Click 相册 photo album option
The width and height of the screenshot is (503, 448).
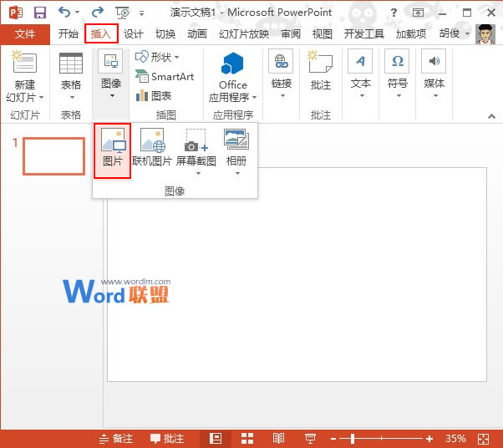(236, 151)
